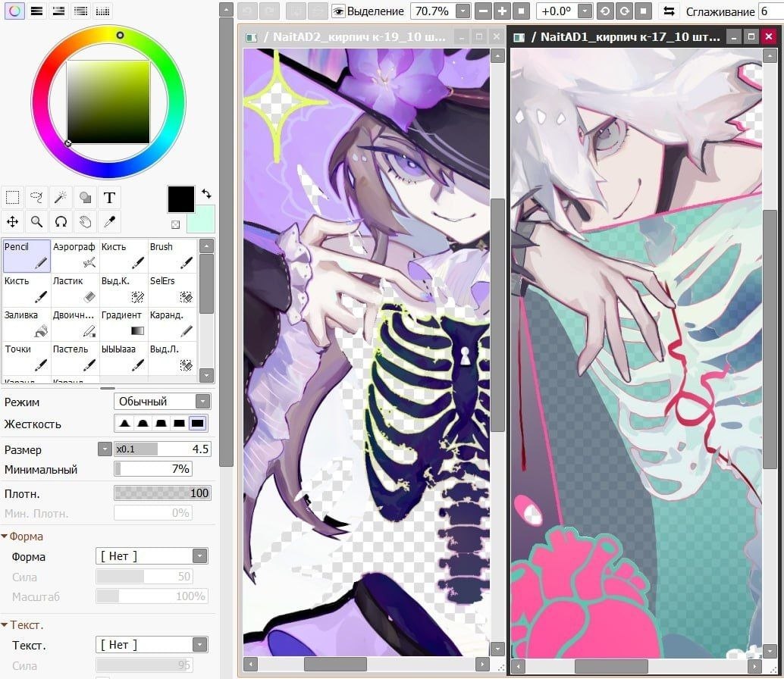The height and width of the screenshot is (679, 784).
Task: Collapse the Текст. section
Action: 5,625
